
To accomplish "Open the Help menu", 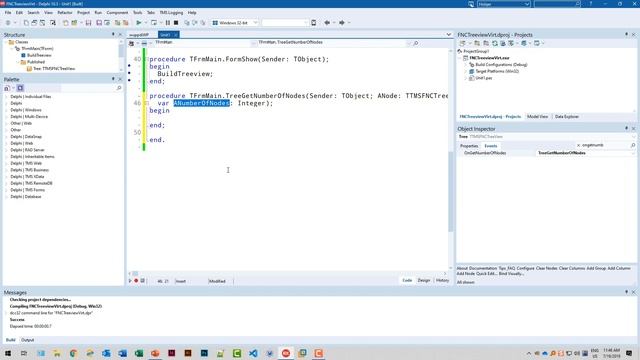I will [192, 13].
